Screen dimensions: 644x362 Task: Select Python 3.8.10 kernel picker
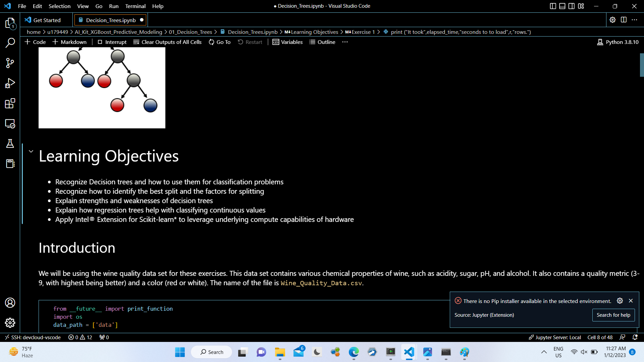click(x=618, y=42)
